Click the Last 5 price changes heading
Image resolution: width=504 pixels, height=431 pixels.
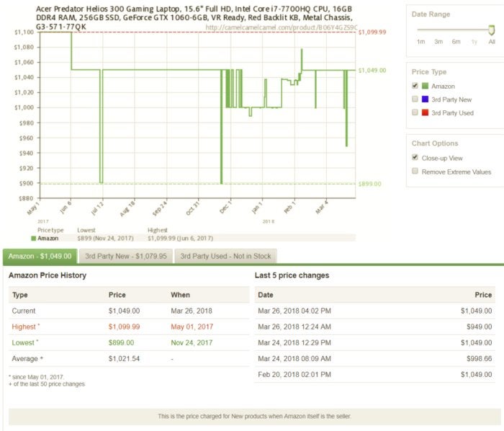pyautogui.click(x=292, y=275)
